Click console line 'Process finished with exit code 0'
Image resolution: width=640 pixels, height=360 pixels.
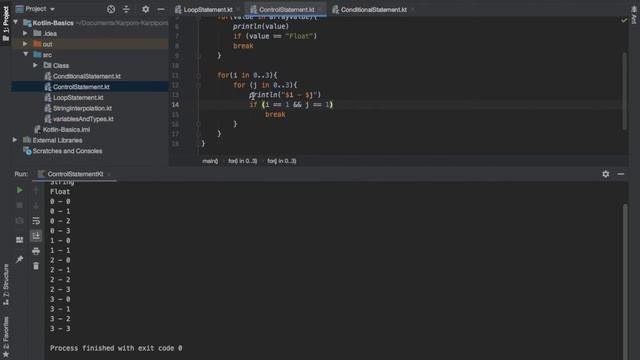tap(116, 348)
